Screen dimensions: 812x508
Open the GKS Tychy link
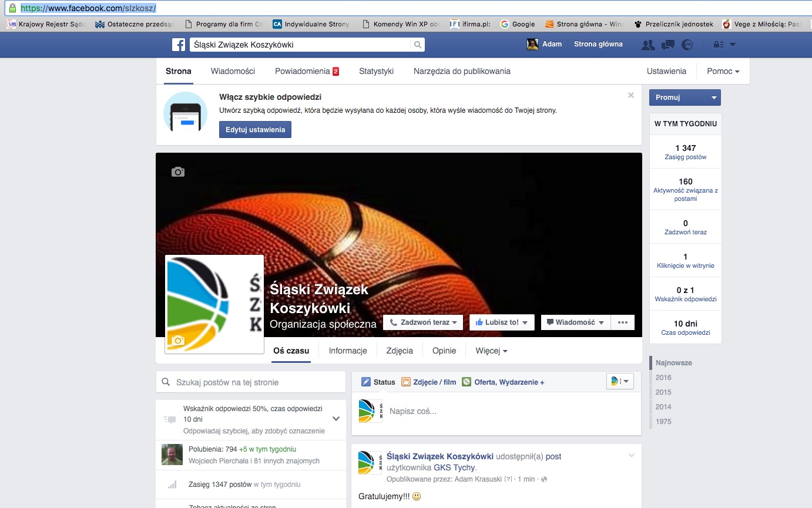click(x=454, y=467)
